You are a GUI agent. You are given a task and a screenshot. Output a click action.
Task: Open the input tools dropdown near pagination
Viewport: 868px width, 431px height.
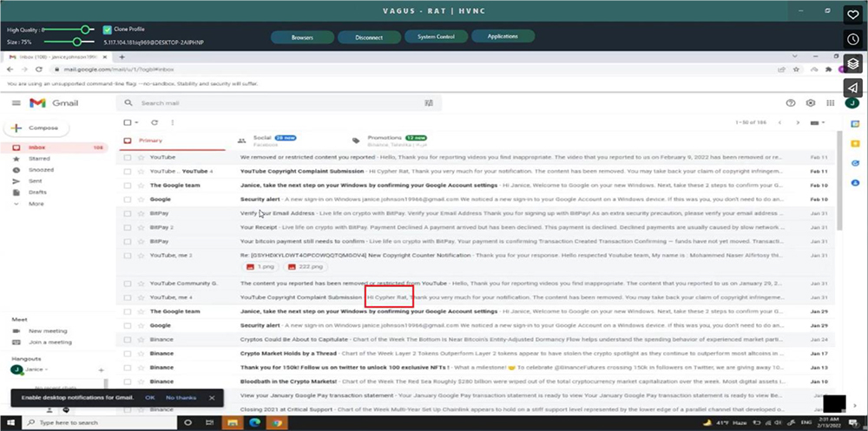[818, 122]
